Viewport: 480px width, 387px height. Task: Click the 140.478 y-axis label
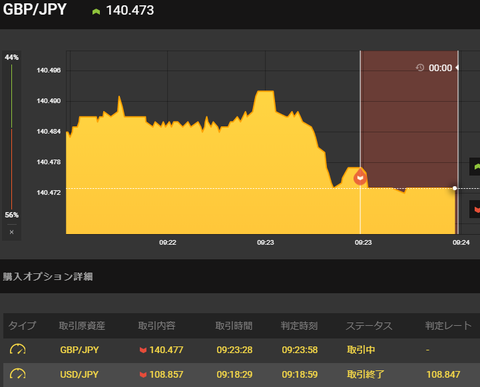49,162
